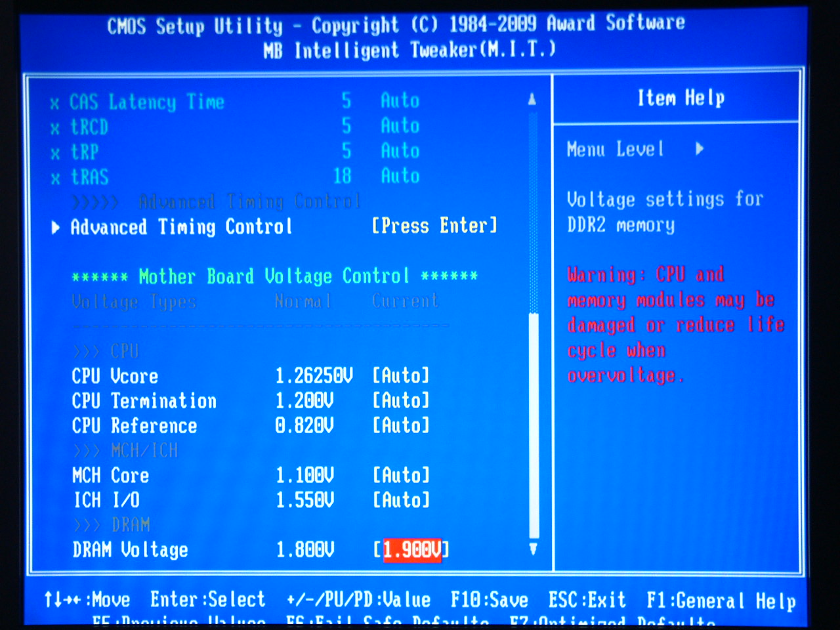Select the CPU Reference label
Image resolution: width=840 pixels, height=630 pixels.
(134, 426)
